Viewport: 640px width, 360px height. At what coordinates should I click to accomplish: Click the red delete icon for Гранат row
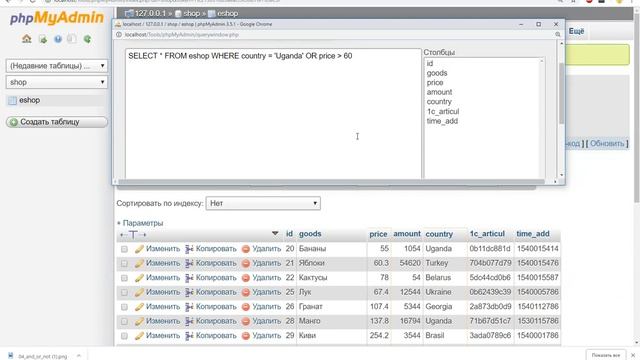[x=246, y=307]
